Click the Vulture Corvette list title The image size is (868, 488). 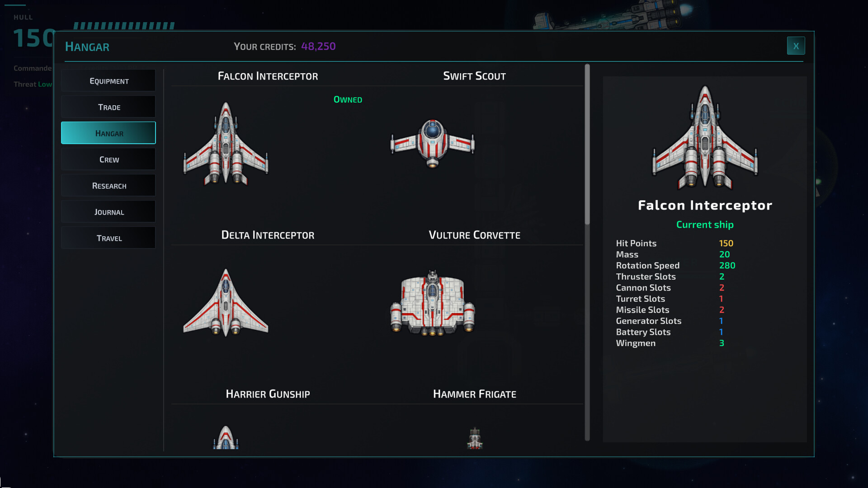click(474, 235)
